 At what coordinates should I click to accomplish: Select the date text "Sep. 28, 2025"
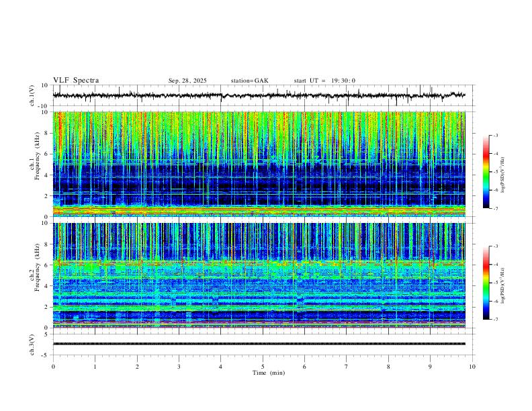point(187,81)
